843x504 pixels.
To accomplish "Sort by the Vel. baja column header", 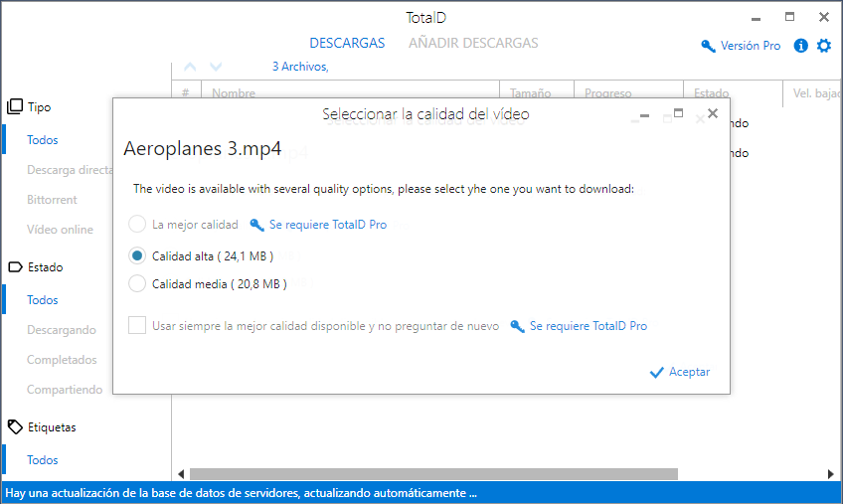I will point(816,93).
